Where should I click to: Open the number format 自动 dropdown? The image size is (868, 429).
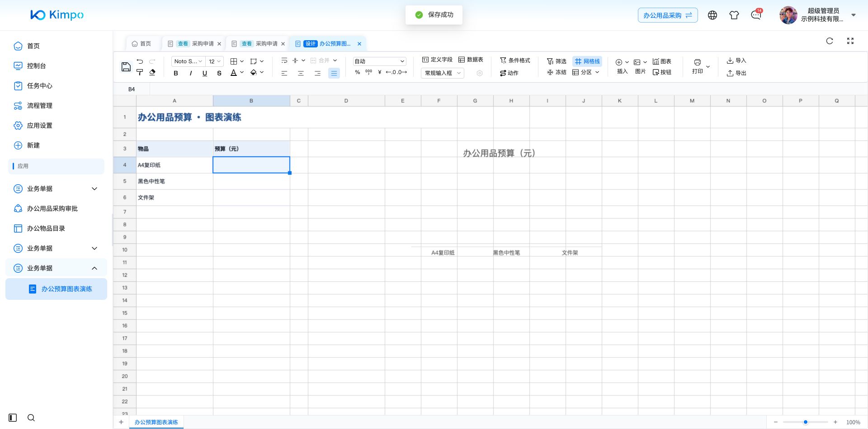[379, 61]
